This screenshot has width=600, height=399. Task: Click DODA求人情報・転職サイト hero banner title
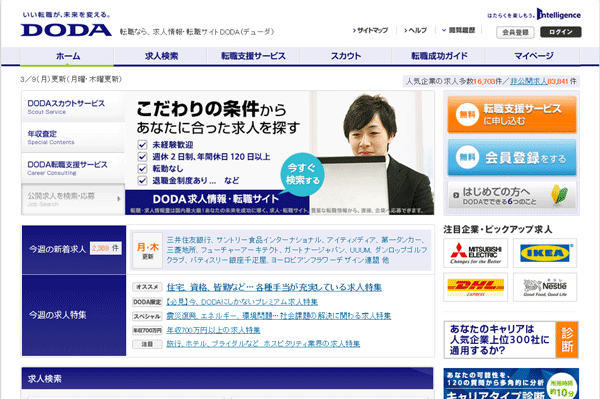pos(216,199)
